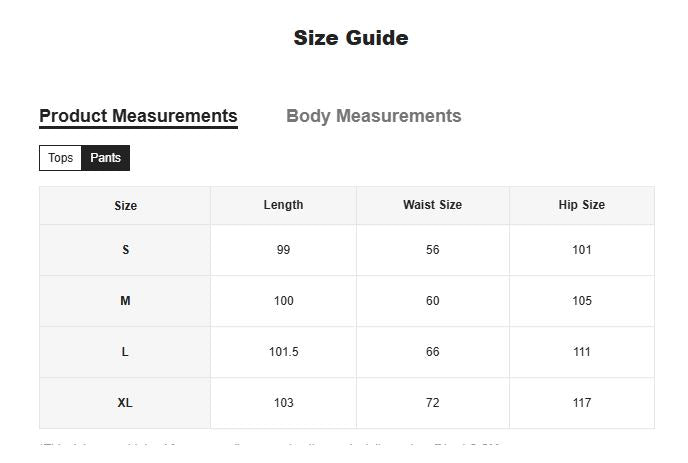The image size is (688, 463).
Task: Click the hip value 111 for L
Action: coord(582,352)
